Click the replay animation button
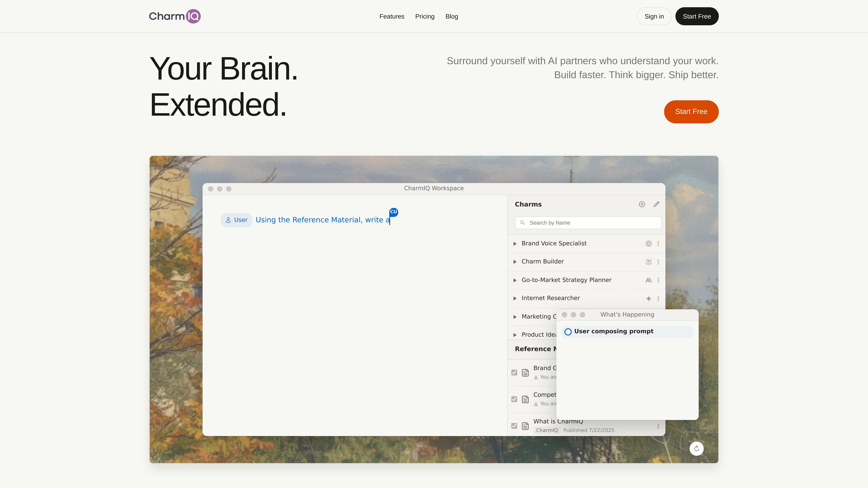This screenshot has width=868, height=488. (x=696, y=449)
